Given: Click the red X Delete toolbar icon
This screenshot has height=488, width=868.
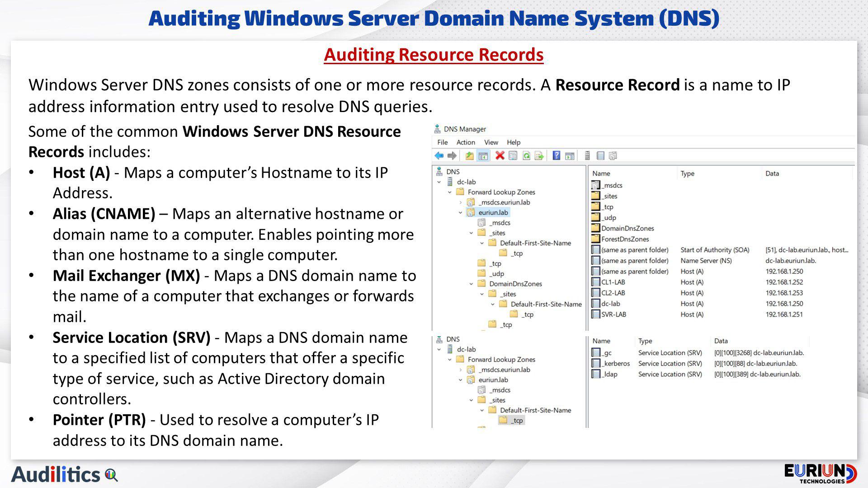Looking at the screenshot, I should pos(500,156).
